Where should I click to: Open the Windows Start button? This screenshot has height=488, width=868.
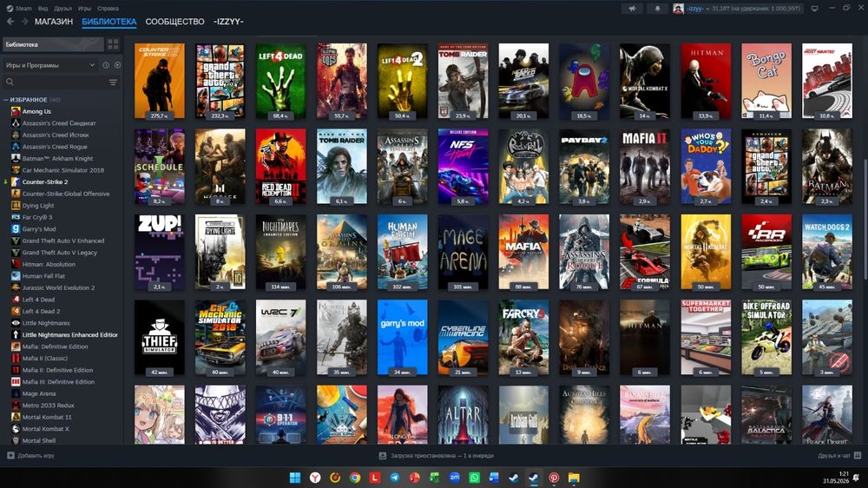[x=295, y=478]
